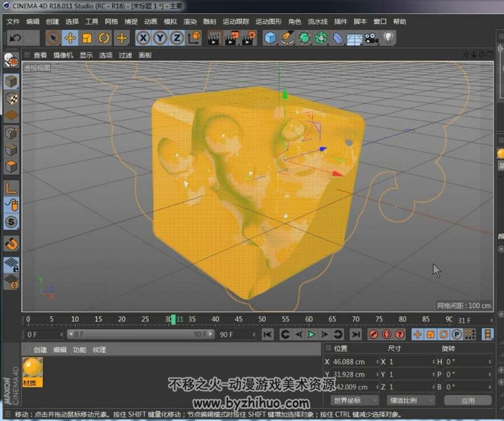Render the active view clapperboard icon

[x=214, y=38]
